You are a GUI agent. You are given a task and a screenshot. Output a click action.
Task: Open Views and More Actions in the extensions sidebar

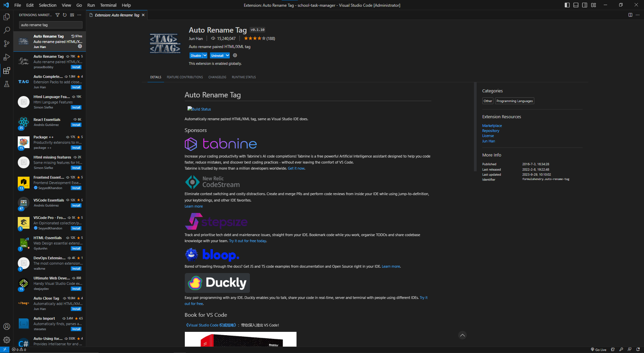(79, 15)
